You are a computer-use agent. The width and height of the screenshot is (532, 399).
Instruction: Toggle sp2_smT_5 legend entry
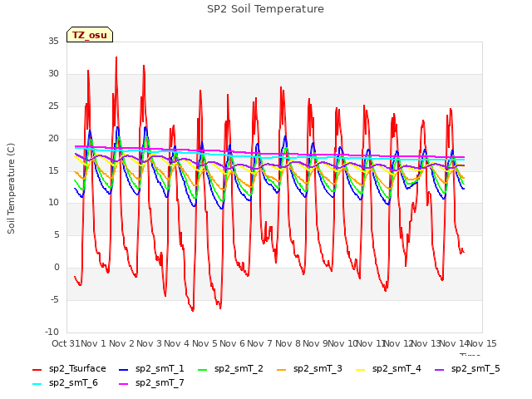467,368
